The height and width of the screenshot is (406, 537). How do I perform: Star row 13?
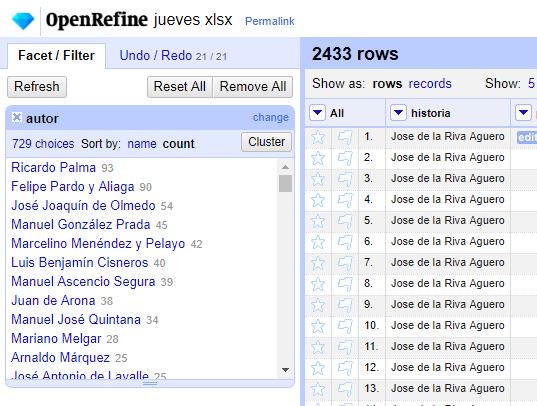click(318, 389)
